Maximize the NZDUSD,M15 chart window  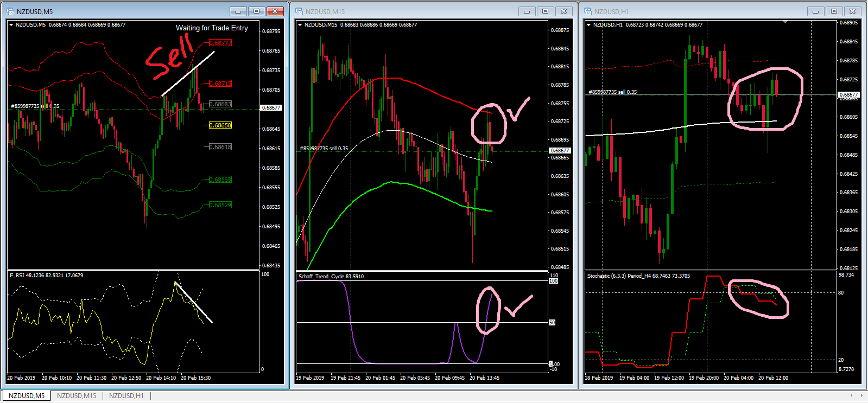tap(545, 11)
